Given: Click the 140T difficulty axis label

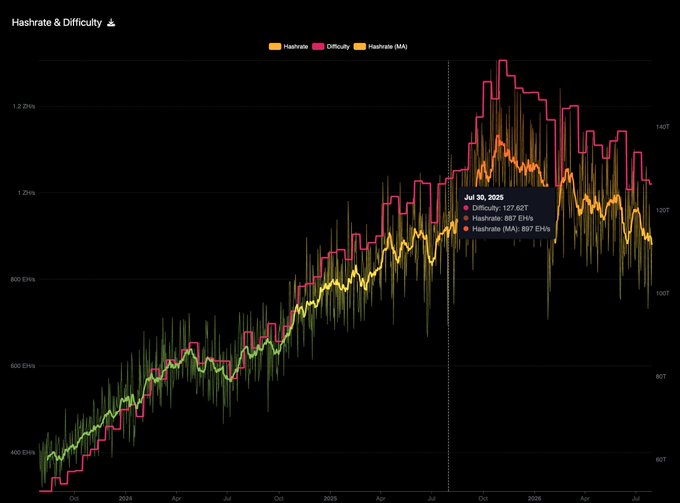Looking at the screenshot, I should 663,127.
